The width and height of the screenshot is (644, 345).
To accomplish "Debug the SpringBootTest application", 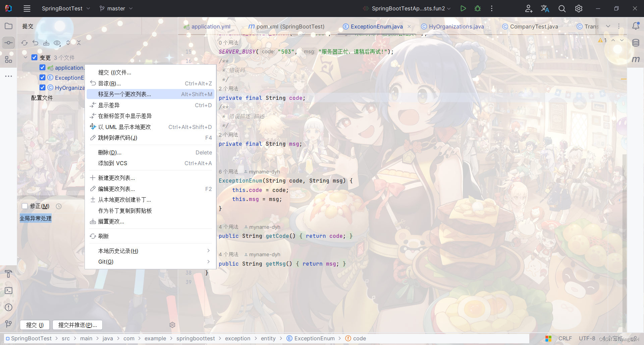I will pos(478,8).
